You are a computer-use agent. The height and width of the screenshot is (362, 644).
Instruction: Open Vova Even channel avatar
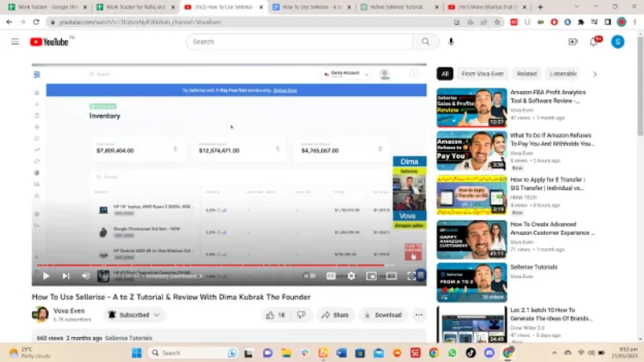40,315
